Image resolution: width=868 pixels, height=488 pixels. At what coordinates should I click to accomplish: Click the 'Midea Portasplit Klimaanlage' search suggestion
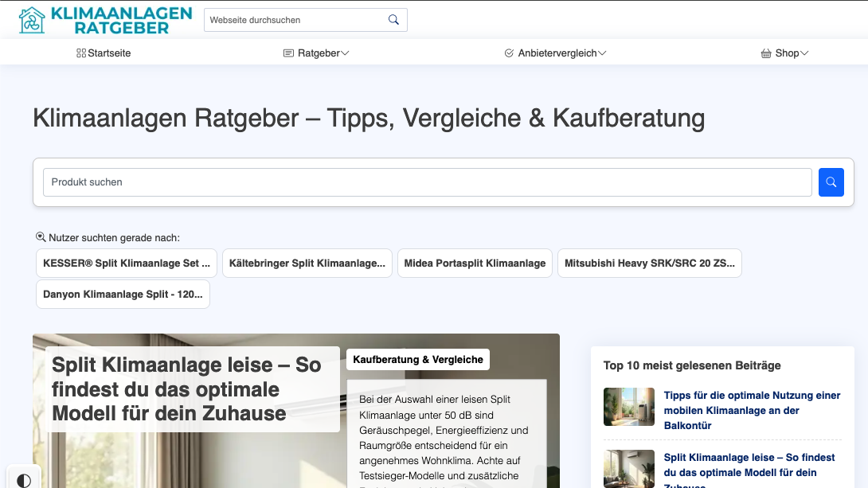click(475, 263)
